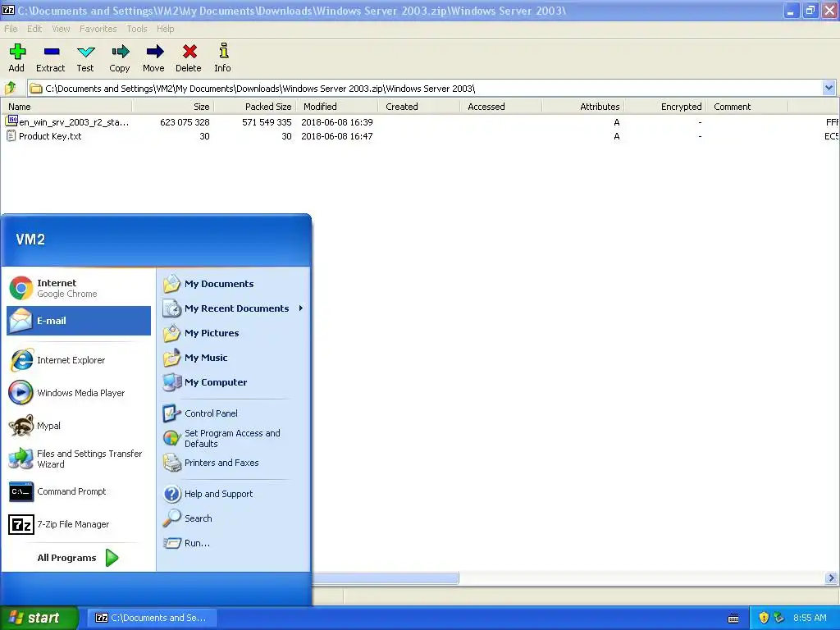Open Command Prompt
The height and width of the screenshot is (630, 840).
pos(78,491)
